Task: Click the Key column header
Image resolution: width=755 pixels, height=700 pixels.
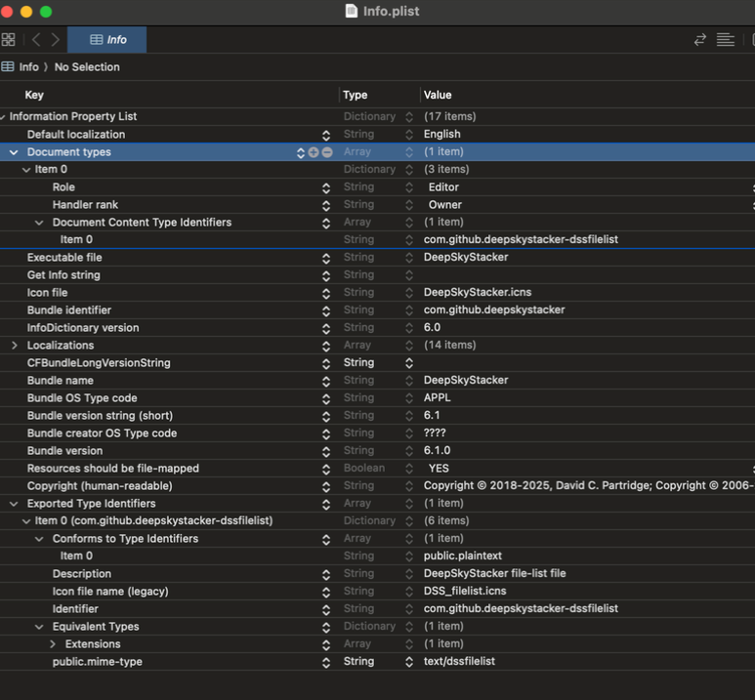Action: point(34,95)
